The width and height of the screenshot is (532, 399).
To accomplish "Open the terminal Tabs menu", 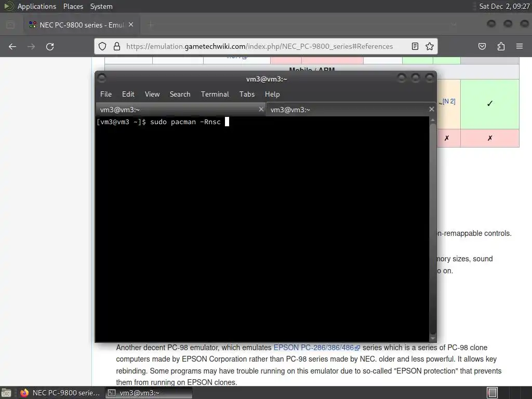I will point(247,95).
